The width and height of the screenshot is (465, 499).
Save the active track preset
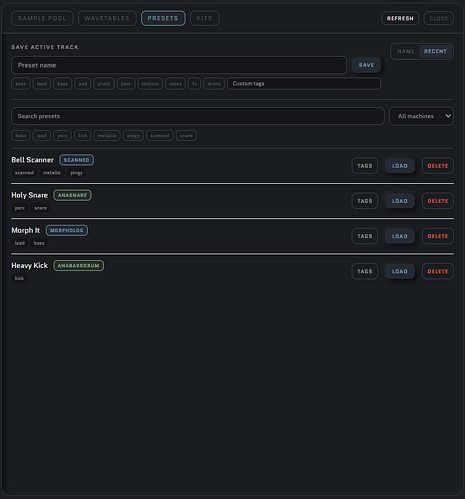tap(366, 65)
